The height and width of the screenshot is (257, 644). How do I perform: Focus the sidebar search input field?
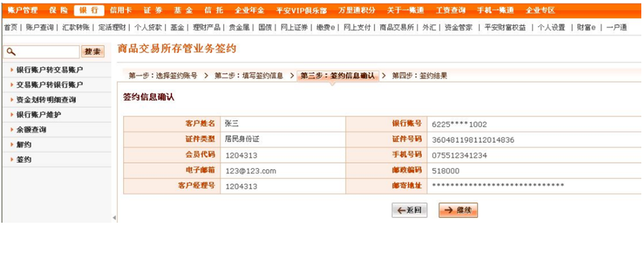pos(42,51)
